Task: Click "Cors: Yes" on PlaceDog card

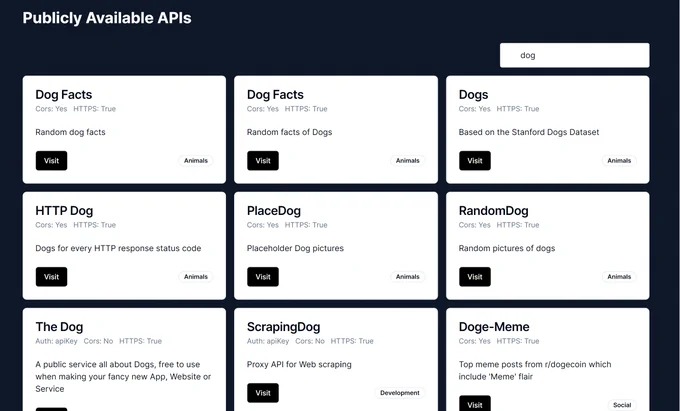Action: (x=263, y=225)
